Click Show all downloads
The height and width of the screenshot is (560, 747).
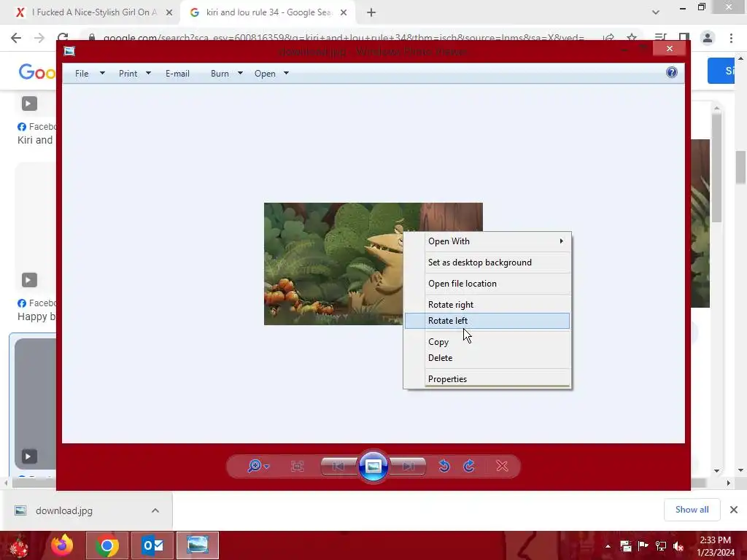click(x=692, y=510)
